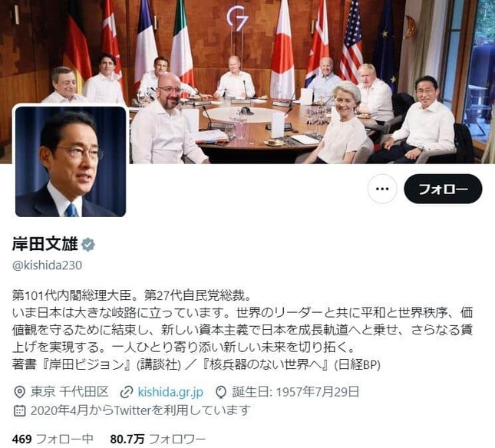The width and height of the screenshot is (495, 448).
Task: Click the 2020年4月からTwitterを利用しています join date
Action: tap(140, 410)
